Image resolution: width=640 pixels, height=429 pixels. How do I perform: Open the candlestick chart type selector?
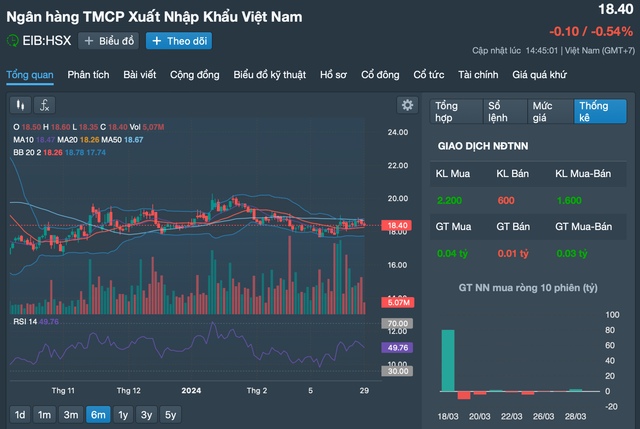20,104
